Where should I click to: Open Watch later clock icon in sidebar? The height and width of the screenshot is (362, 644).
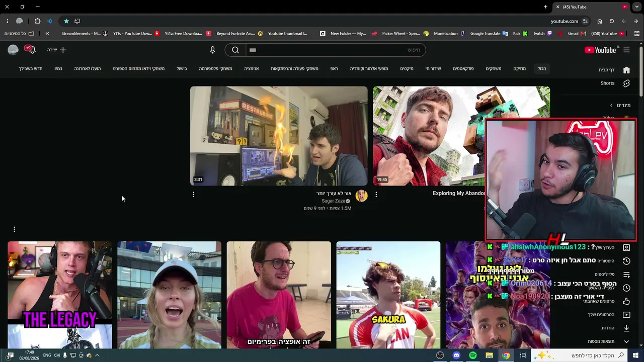626,288
